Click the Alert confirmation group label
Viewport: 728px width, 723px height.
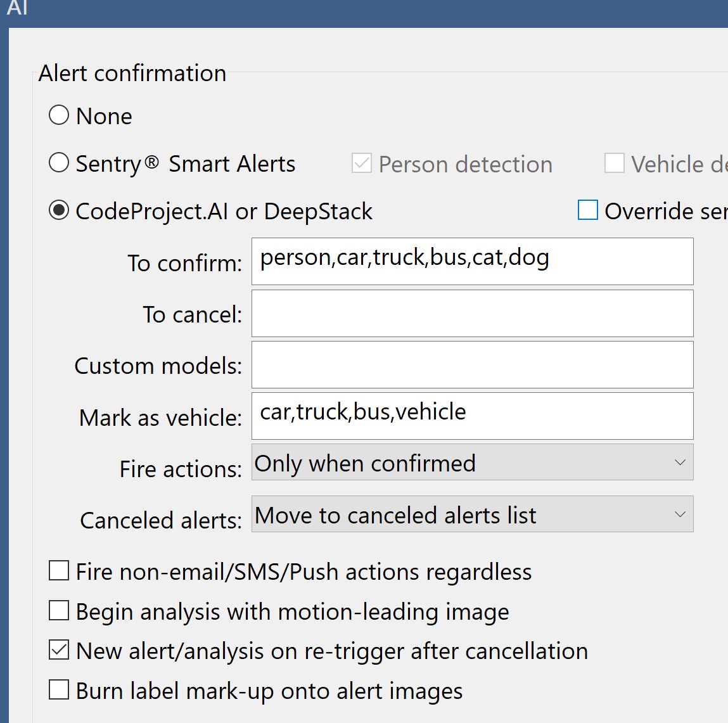pyautogui.click(x=132, y=74)
